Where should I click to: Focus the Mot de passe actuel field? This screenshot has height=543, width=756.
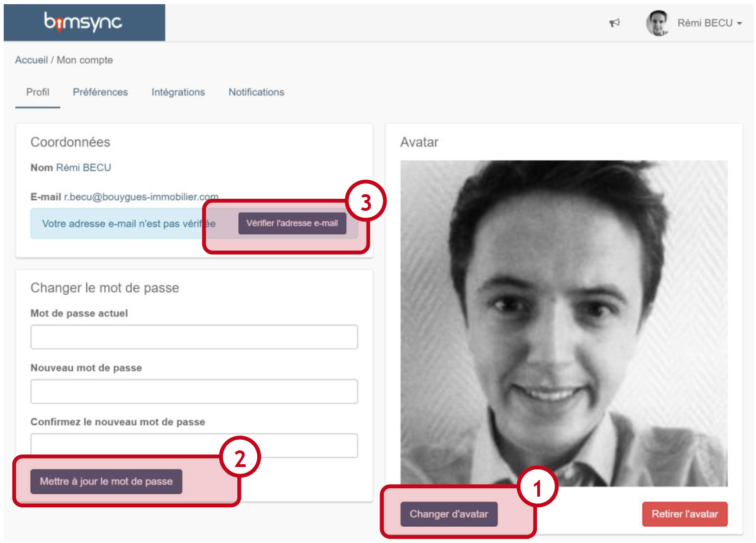click(194, 337)
